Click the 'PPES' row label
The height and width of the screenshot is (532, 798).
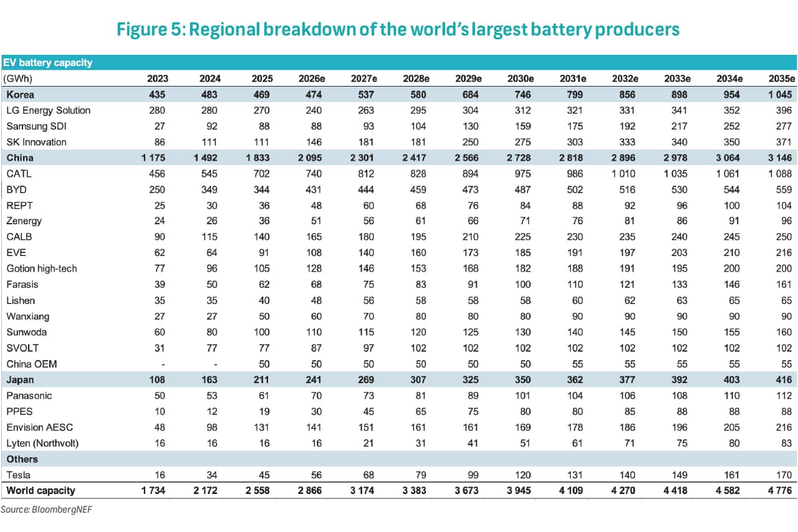click(19, 411)
